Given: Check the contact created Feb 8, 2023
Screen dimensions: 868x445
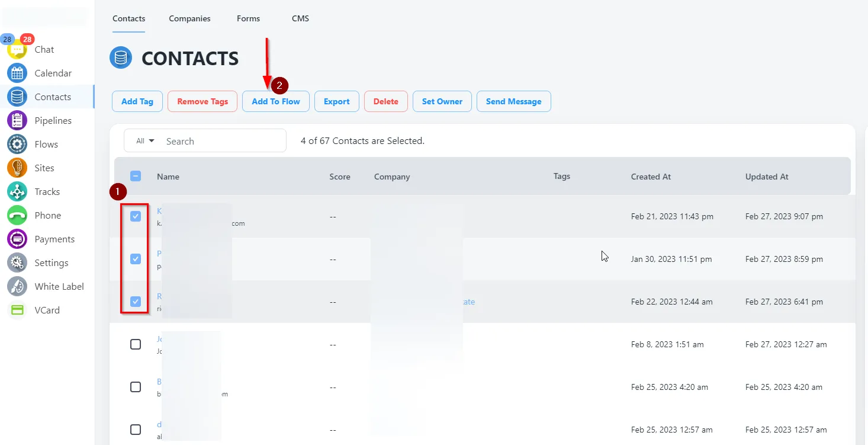Looking at the screenshot, I should (x=136, y=344).
